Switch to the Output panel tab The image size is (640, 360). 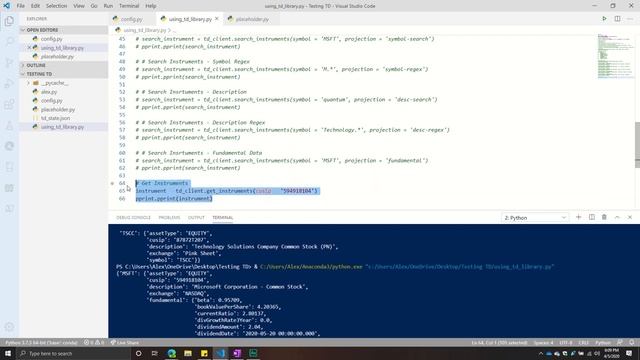pyautogui.click(x=196, y=218)
